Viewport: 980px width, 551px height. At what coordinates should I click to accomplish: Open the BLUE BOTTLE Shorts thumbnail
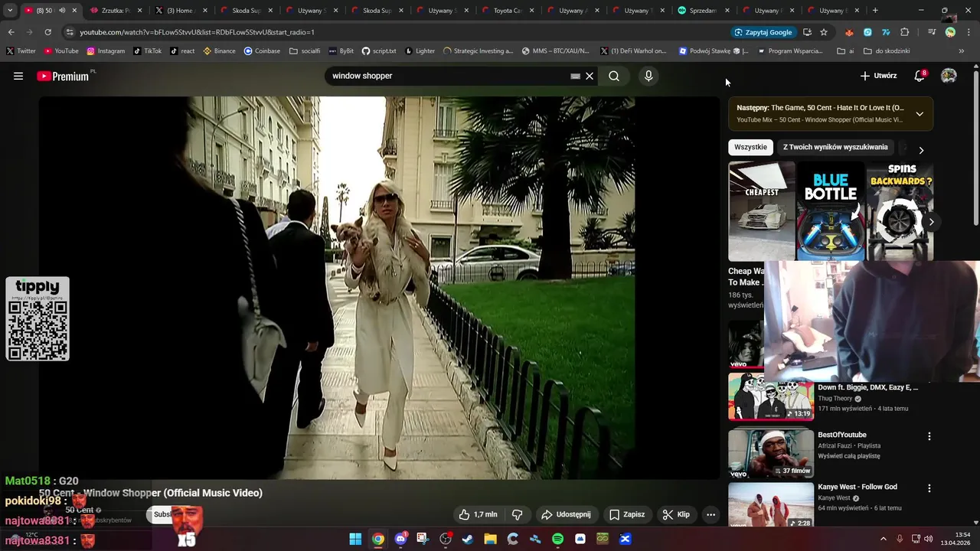coord(831,210)
